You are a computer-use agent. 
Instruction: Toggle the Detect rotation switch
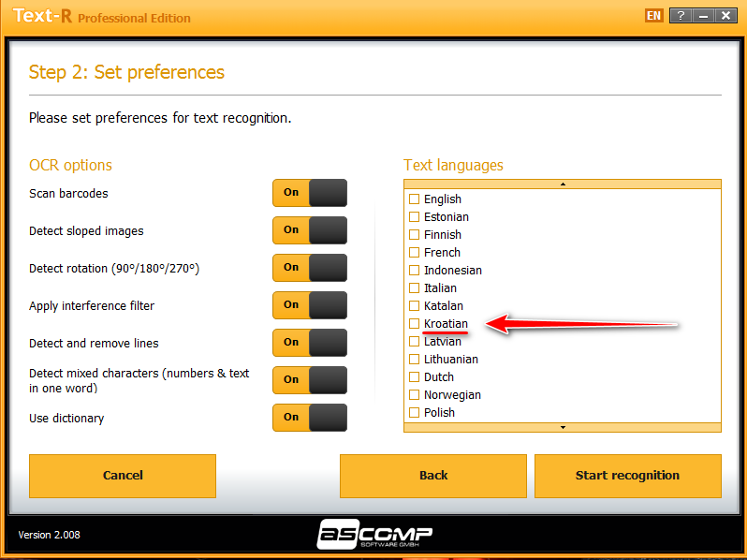pyautogui.click(x=310, y=268)
